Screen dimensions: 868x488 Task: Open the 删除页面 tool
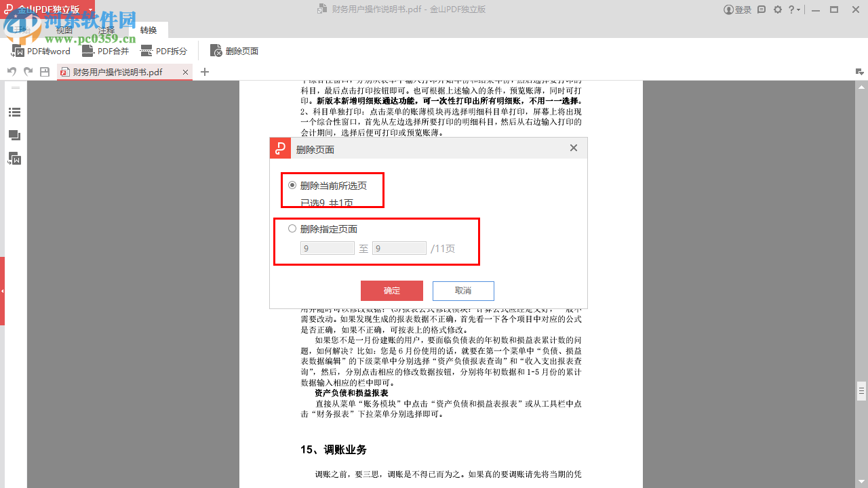(x=234, y=51)
